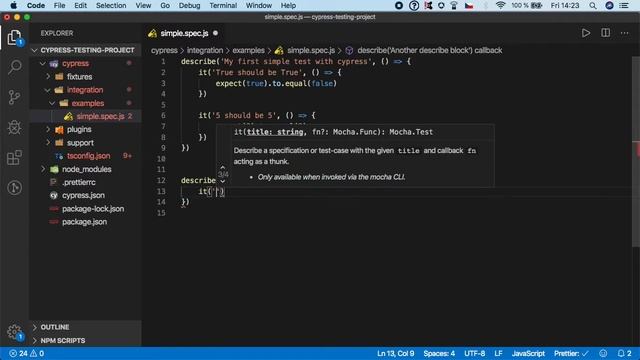Change end-of-line sequence LF
The image size is (640, 360).
[498, 353]
